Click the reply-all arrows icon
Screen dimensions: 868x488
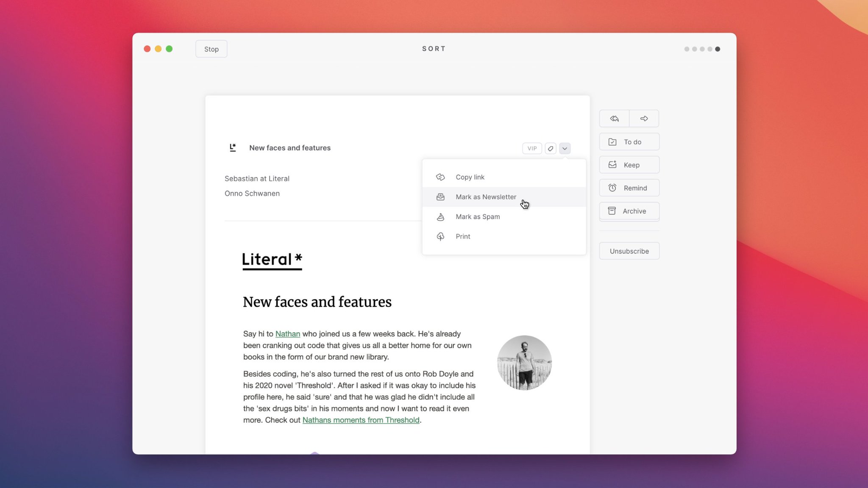coord(614,119)
